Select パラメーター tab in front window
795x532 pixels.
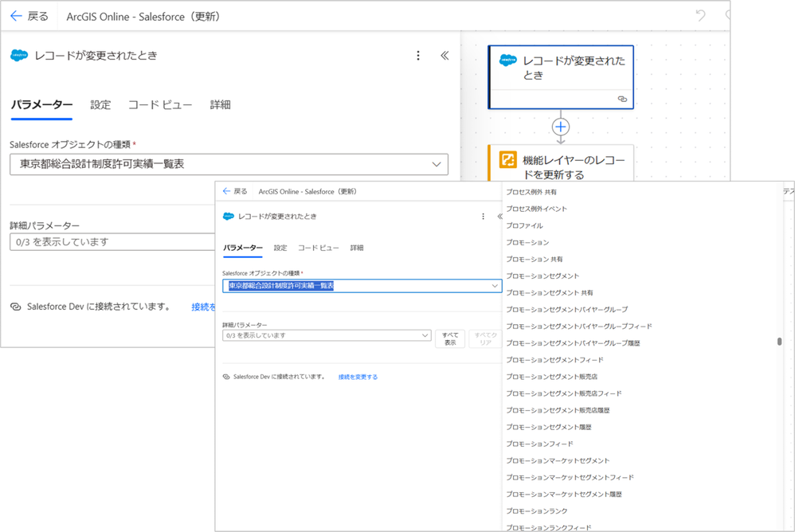tap(243, 248)
